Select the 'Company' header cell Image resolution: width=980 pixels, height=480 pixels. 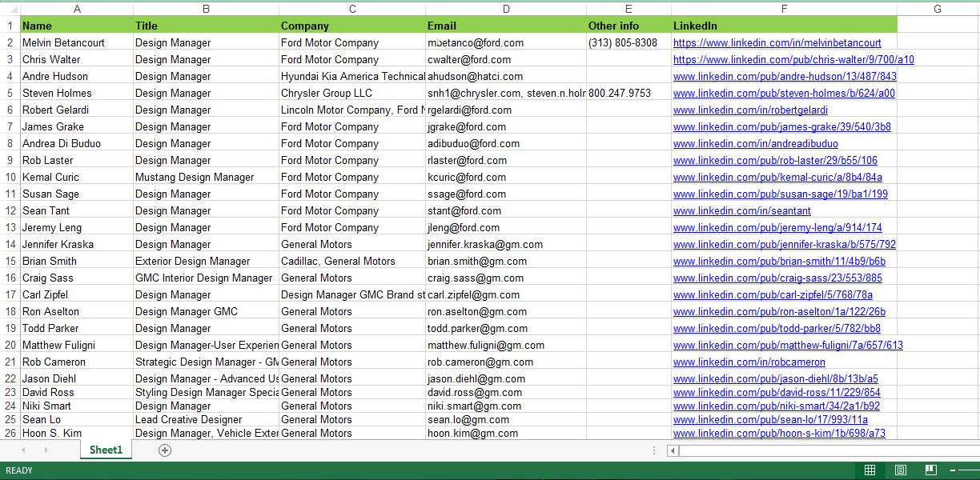point(352,26)
